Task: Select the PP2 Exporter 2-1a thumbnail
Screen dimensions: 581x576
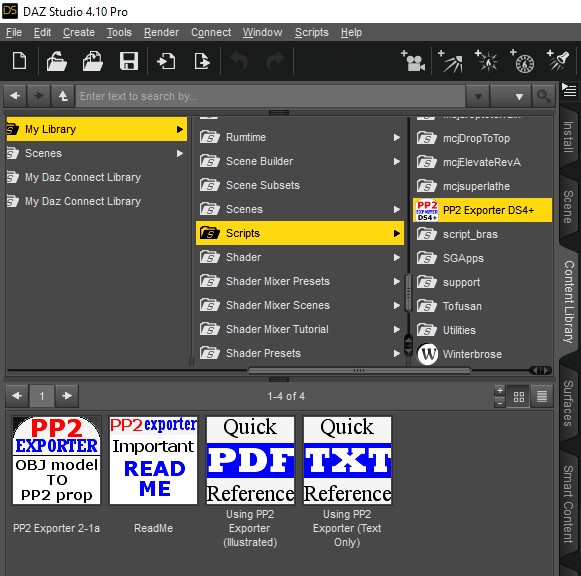Action: click(x=56, y=460)
